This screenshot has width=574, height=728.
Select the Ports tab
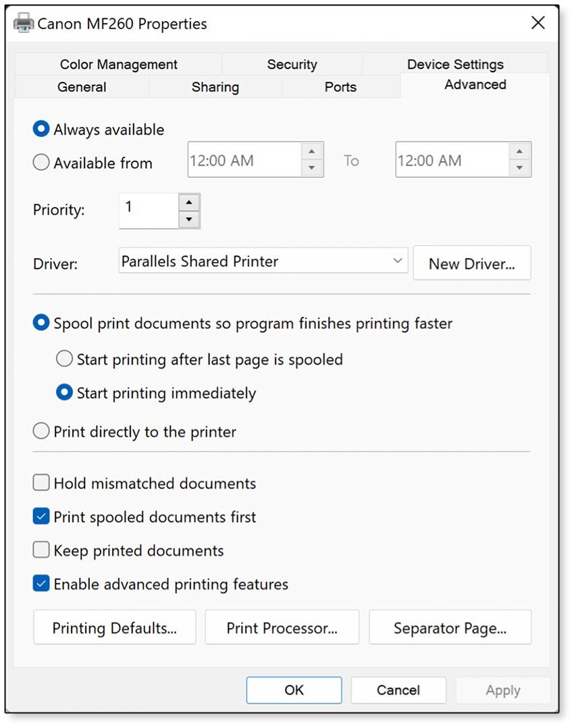coord(340,86)
